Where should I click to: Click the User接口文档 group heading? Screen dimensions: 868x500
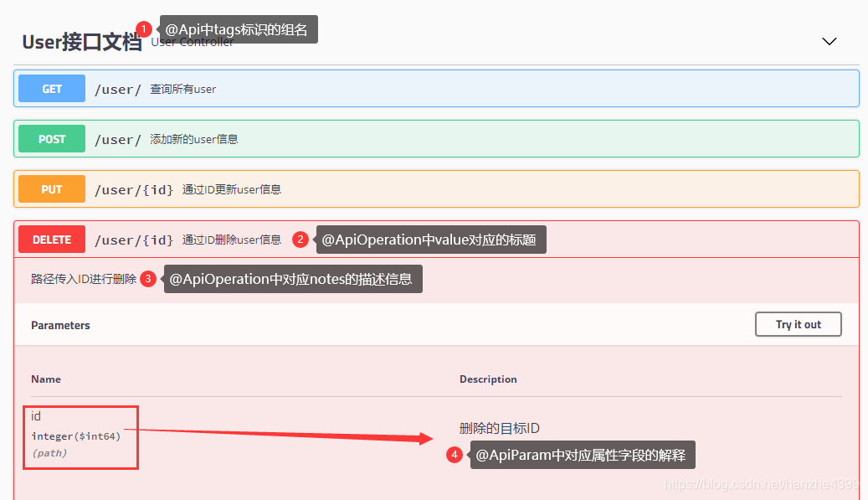81,42
